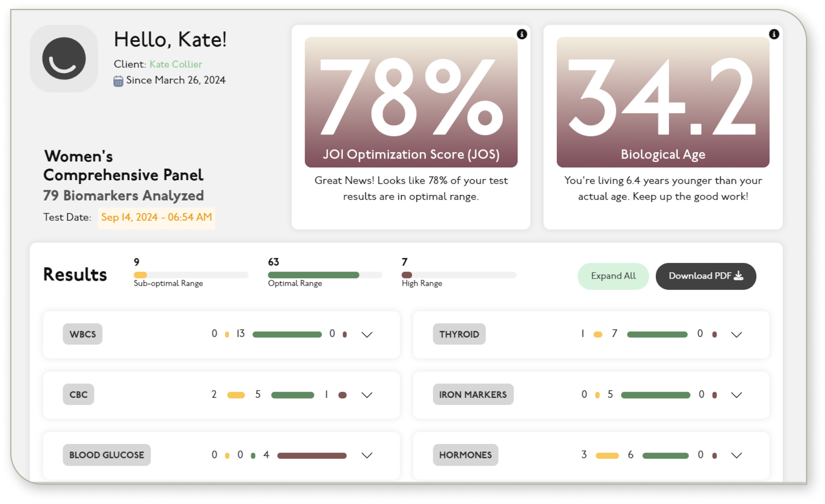Click the 78% JOI Optimization Score tile
Screen dimensions: 825x504
click(411, 102)
